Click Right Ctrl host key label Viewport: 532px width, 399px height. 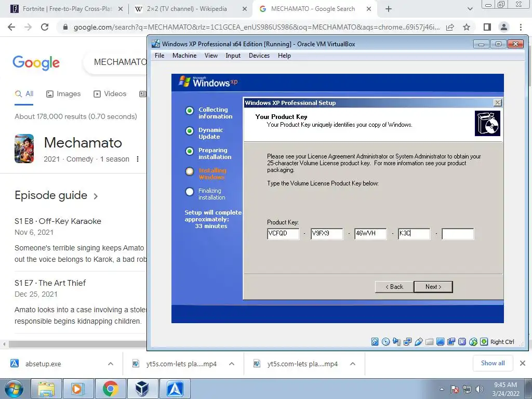pos(502,342)
